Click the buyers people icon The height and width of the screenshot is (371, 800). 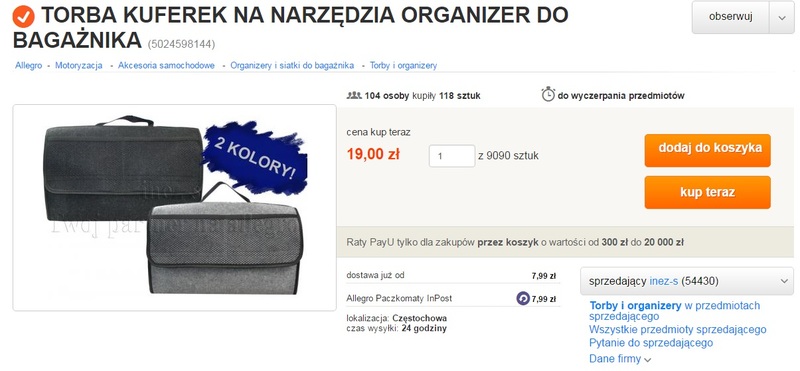pos(354,95)
